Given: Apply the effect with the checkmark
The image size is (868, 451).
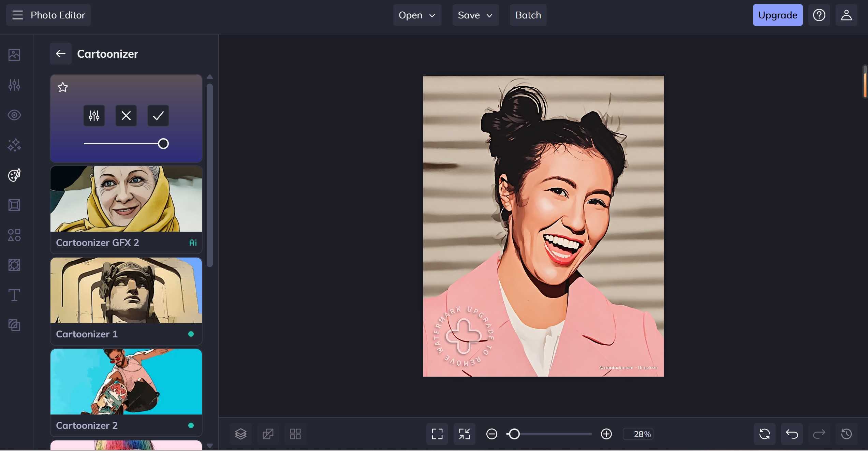Looking at the screenshot, I should (158, 116).
